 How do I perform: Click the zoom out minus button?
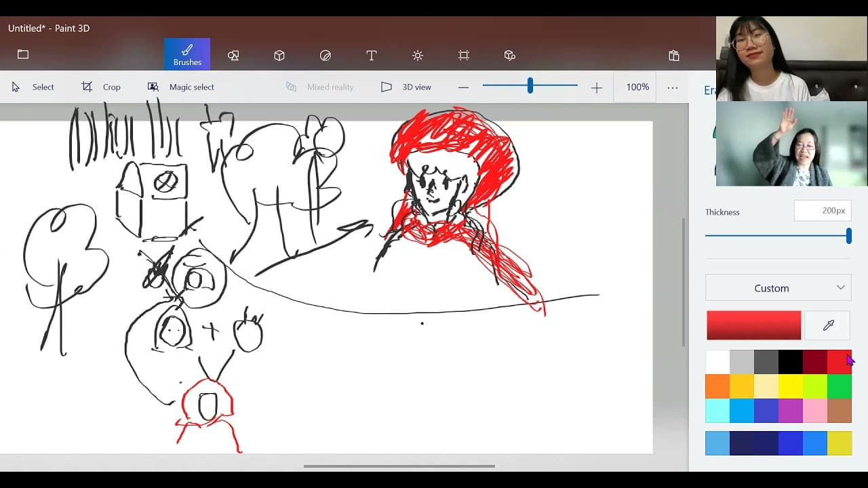tap(464, 87)
